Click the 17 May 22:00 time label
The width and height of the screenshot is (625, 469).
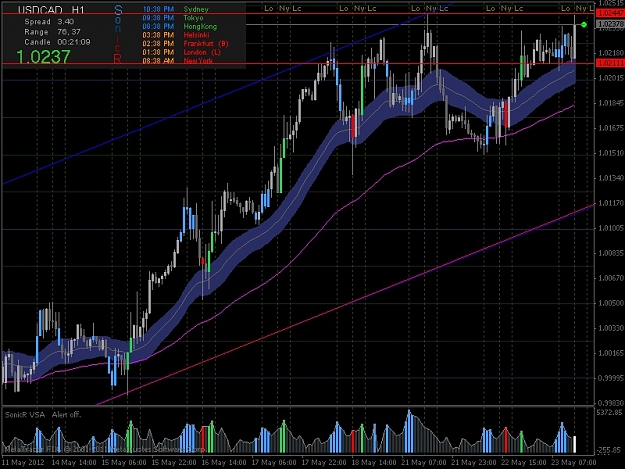tap(324, 463)
